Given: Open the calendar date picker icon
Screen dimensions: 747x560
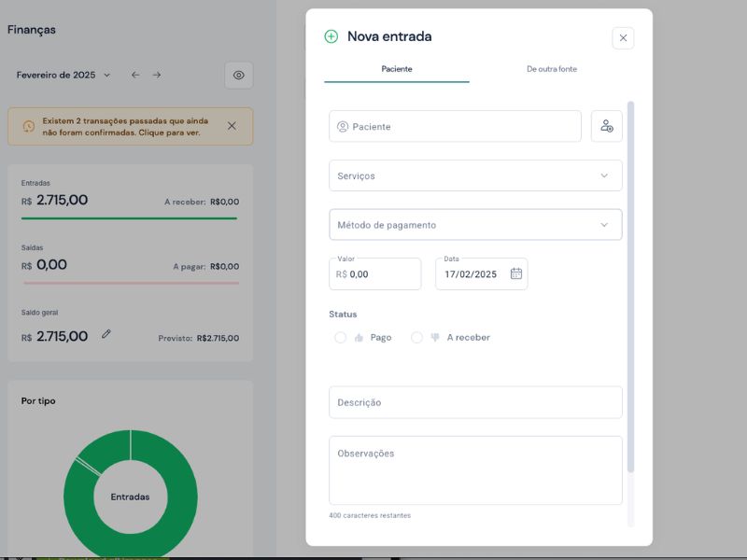Looking at the screenshot, I should (x=515, y=274).
